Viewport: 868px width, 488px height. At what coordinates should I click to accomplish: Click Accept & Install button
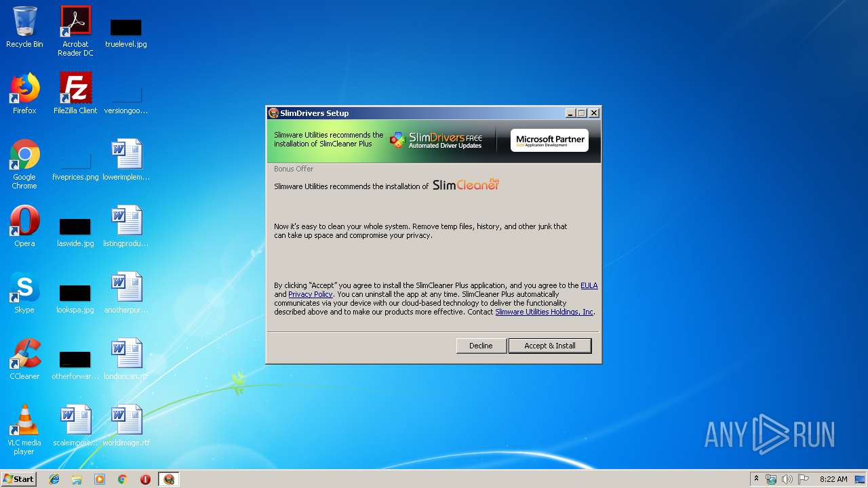point(550,346)
